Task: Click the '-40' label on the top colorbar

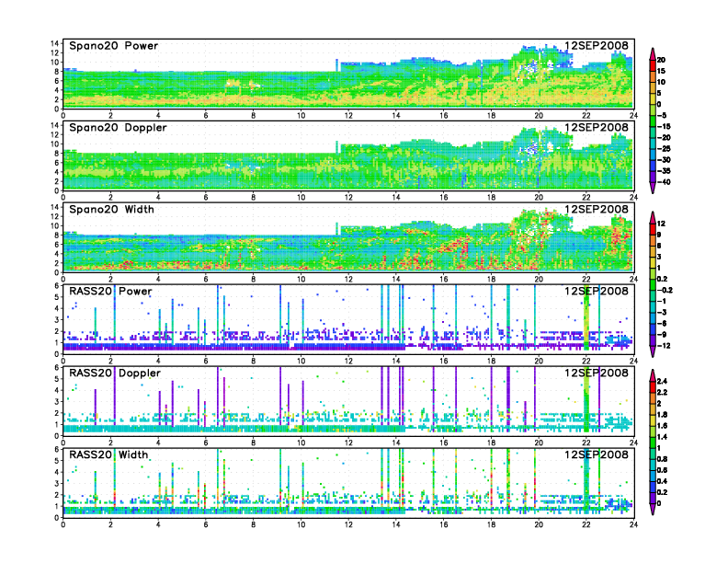Action: point(664,182)
